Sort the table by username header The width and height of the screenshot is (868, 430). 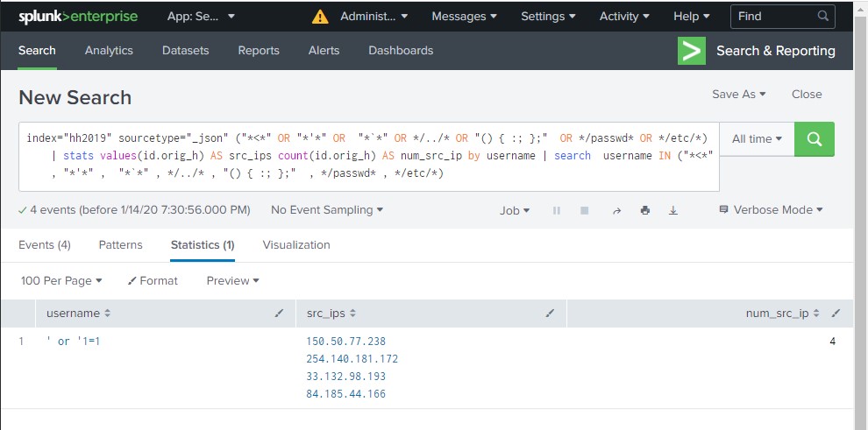click(x=78, y=313)
